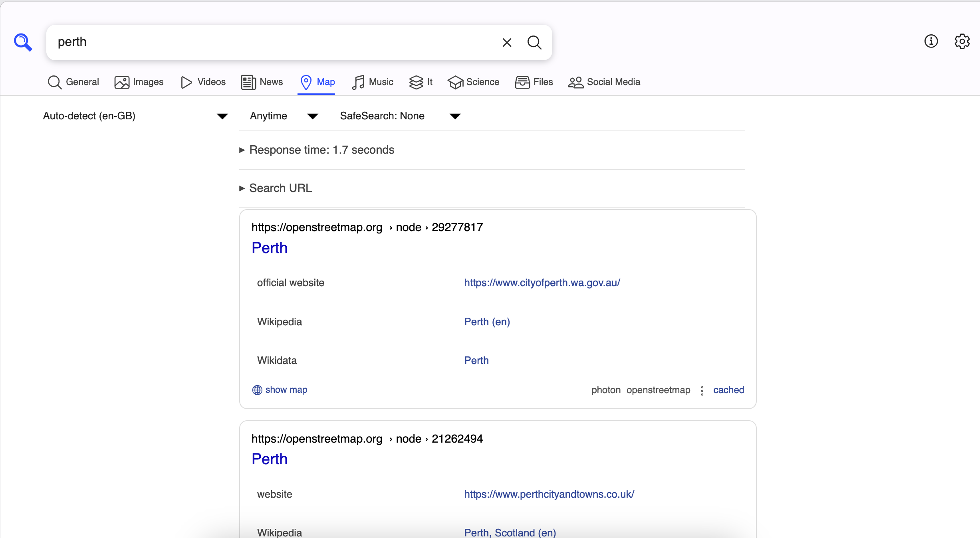The image size is (980, 538).
Task: Open the Auto-detect (en-GB) language dropdown
Action: pos(135,116)
